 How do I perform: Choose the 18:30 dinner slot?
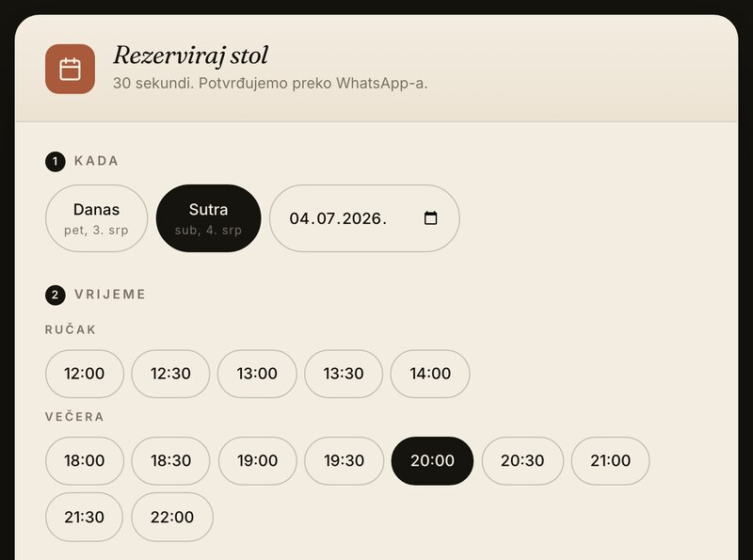(x=171, y=460)
